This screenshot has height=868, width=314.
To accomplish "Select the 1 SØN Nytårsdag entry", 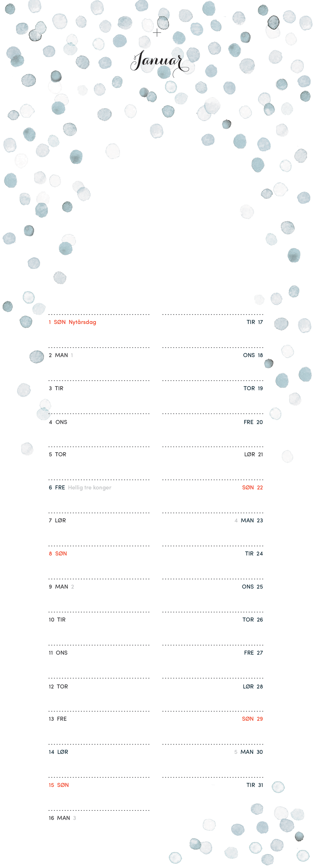I will (72, 322).
